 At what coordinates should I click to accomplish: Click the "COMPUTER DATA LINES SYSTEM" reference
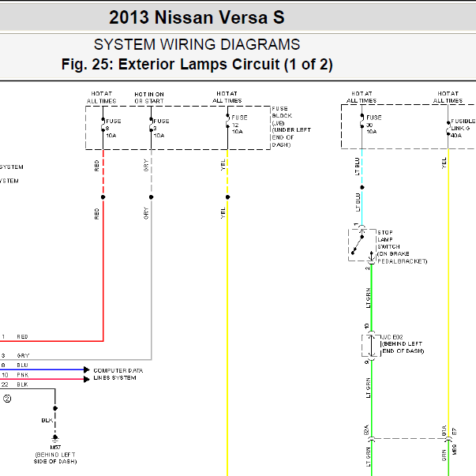(118, 374)
